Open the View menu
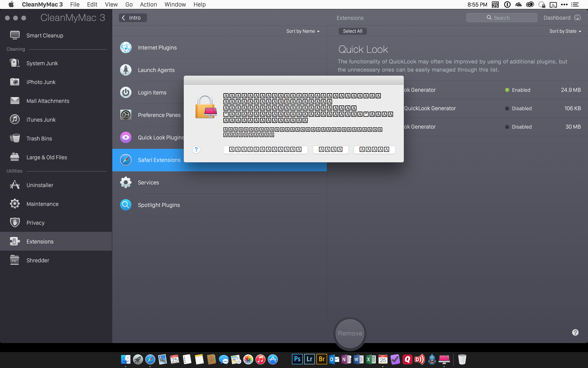 click(x=111, y=4)
